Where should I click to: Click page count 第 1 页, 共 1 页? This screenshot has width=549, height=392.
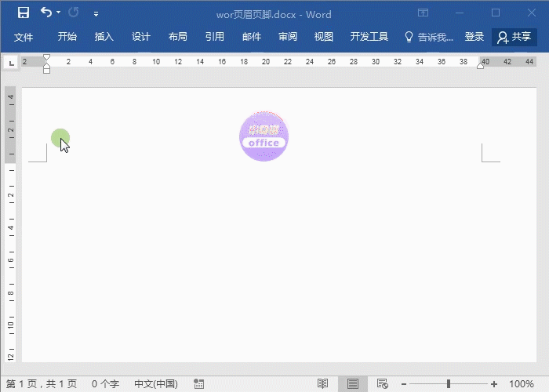(42, 384)
